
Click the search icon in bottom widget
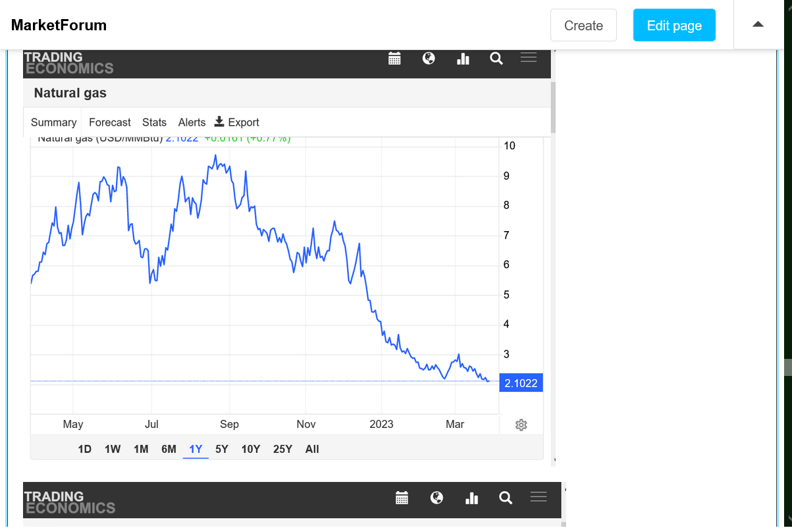pos(506,498)
